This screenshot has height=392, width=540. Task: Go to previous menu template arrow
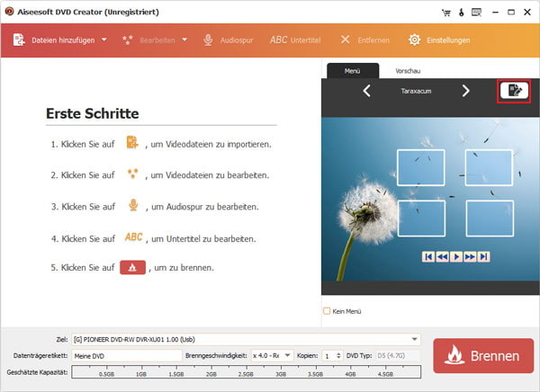[x=367, y=91]
